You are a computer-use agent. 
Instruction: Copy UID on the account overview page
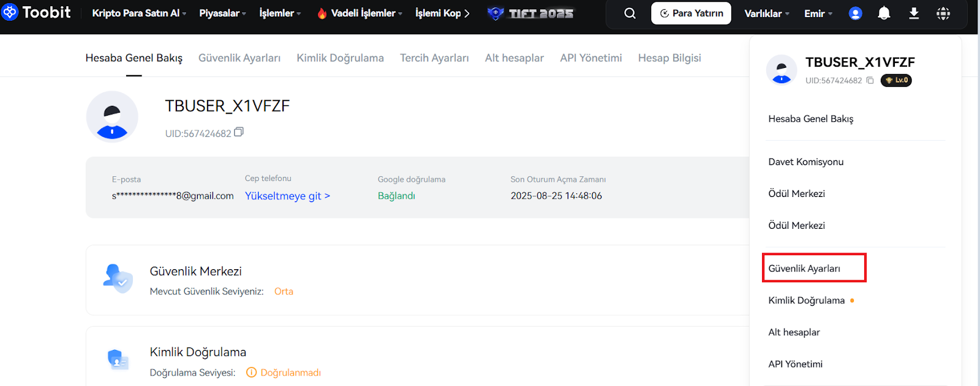click(239, 132)
